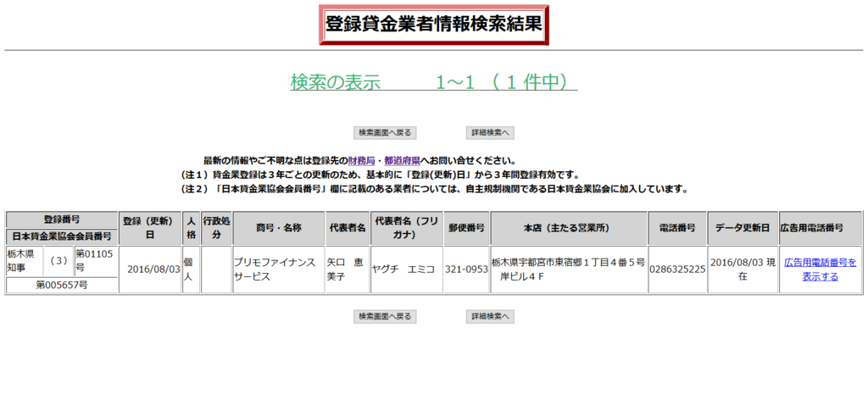Click the （注１） note line
The width and height of the screenshot is (868, 411).
[x=381, y=175]
